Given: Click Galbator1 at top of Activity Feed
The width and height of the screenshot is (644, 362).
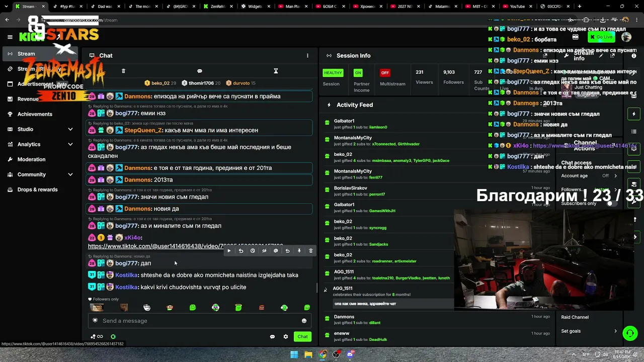Looking at the screenshot, I should pyautogui.click(x=344, y=121).
